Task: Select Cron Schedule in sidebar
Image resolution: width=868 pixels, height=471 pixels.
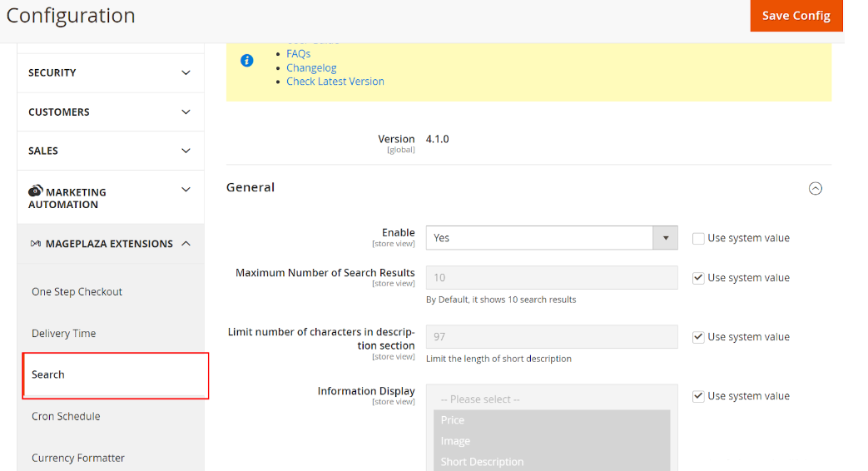Action: click(x=66, y=416)
